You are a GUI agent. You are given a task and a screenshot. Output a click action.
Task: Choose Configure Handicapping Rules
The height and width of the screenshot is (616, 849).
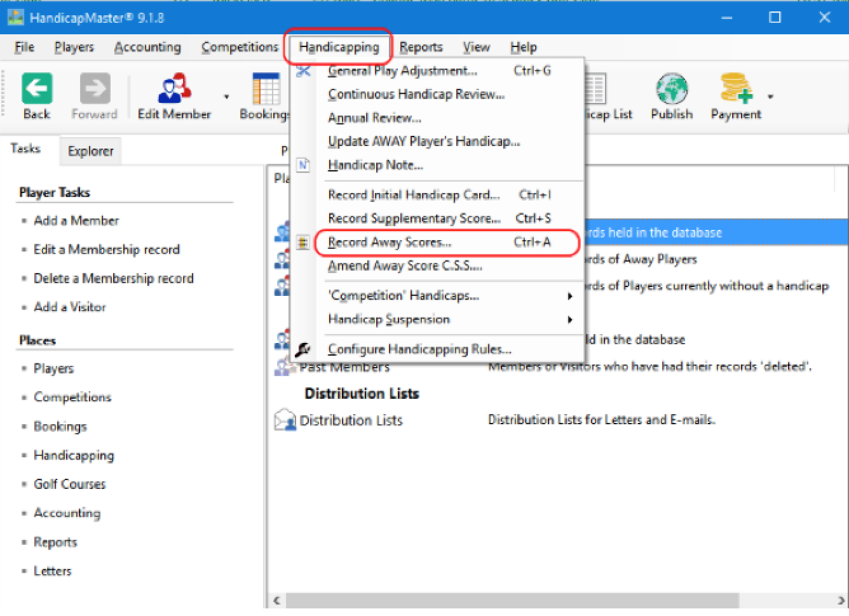click(437, 349)
